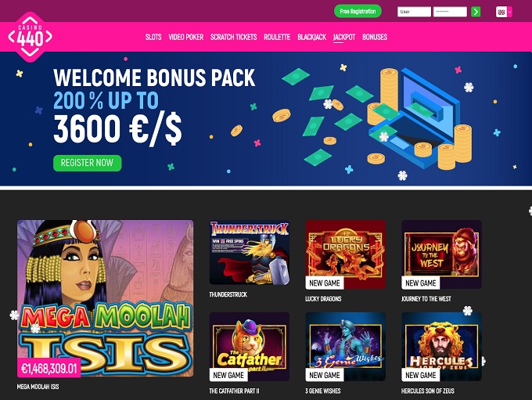
Task: Open the language flag dropdown
Action: pyautogui.click(x=504, y=12)
